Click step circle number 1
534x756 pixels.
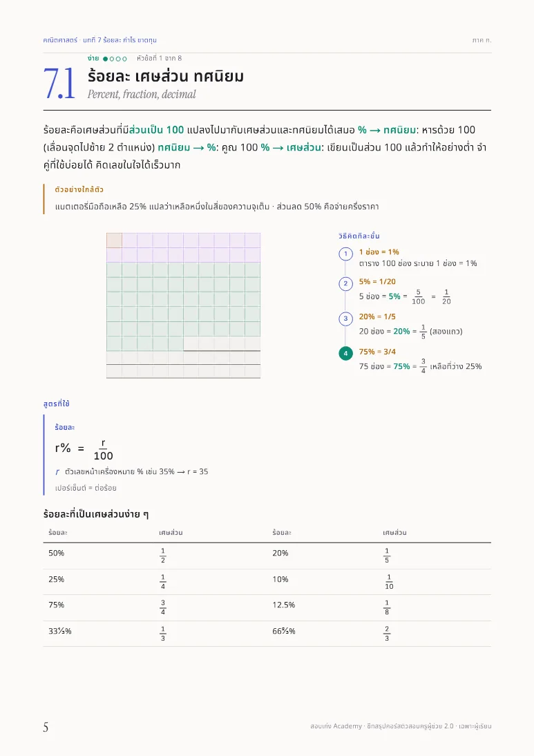345,254
